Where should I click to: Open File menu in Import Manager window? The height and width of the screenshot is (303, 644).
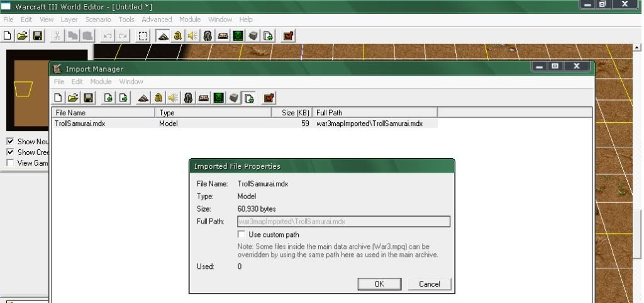(x=59, y=81)
